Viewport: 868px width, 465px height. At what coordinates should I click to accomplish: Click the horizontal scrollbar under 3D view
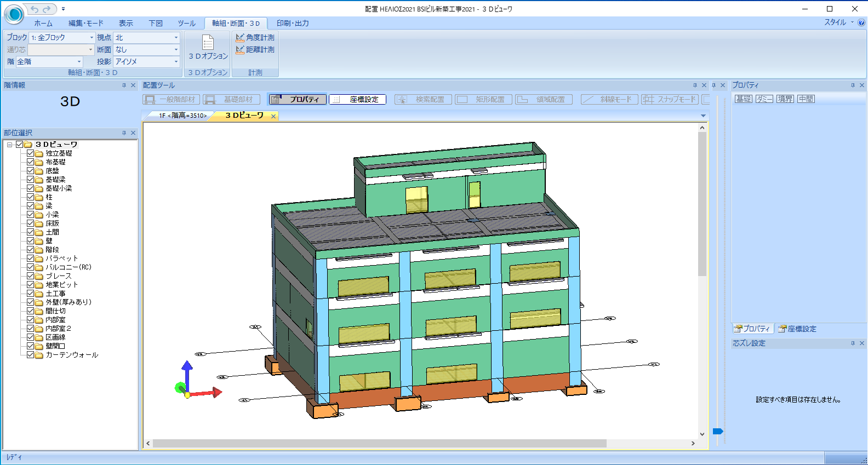(x=379, y=443)
